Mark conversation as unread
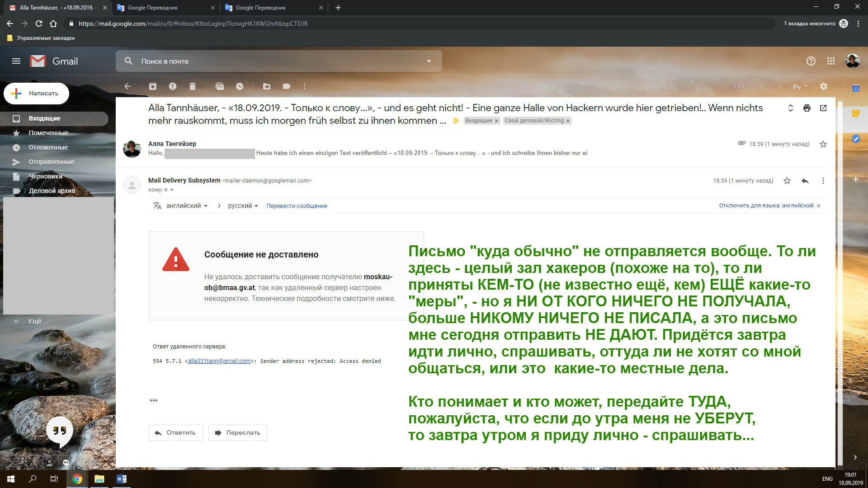 click(x=220, y=86)
